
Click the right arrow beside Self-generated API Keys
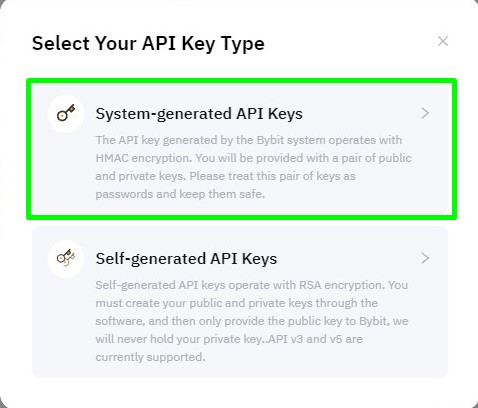(x=425, y=258)
